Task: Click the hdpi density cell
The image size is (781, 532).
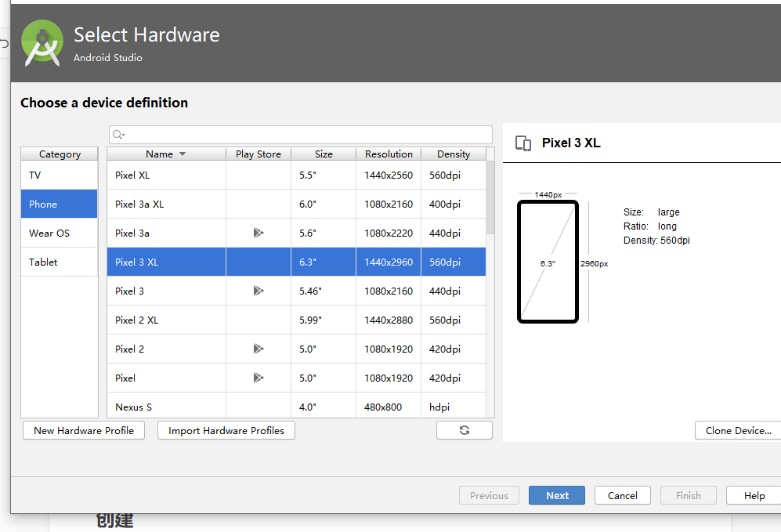Action: coord(454,407)
